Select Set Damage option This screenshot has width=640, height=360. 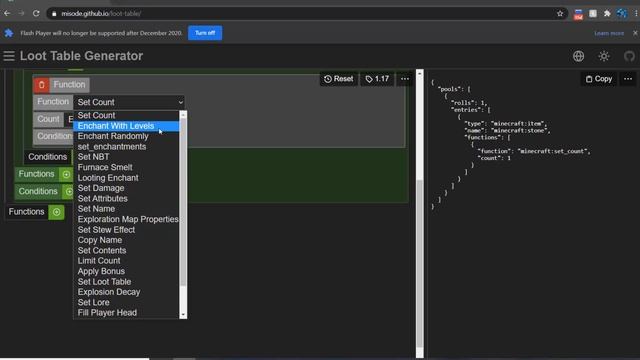click(x=126, y=188)
